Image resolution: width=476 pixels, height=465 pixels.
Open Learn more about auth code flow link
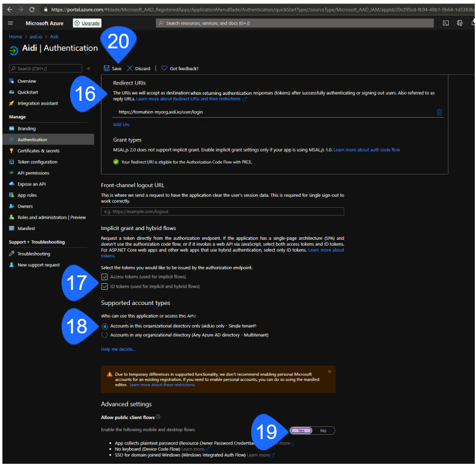[367, 150]
